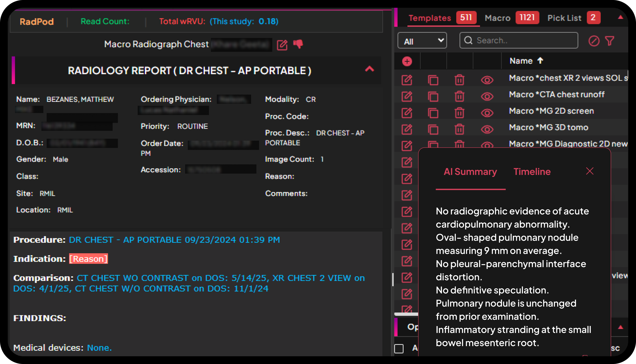Switch to the Macro tab
Screen dimensions: 636x364
[498, 18]
